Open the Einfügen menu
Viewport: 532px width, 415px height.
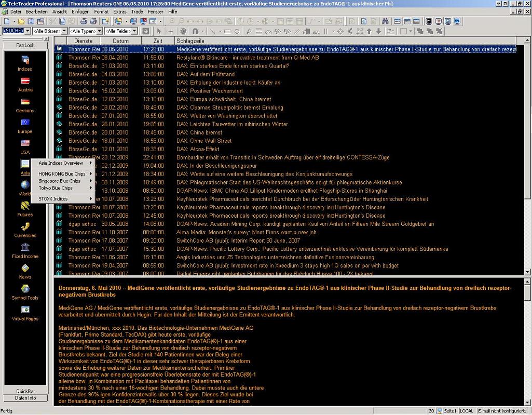80,11
